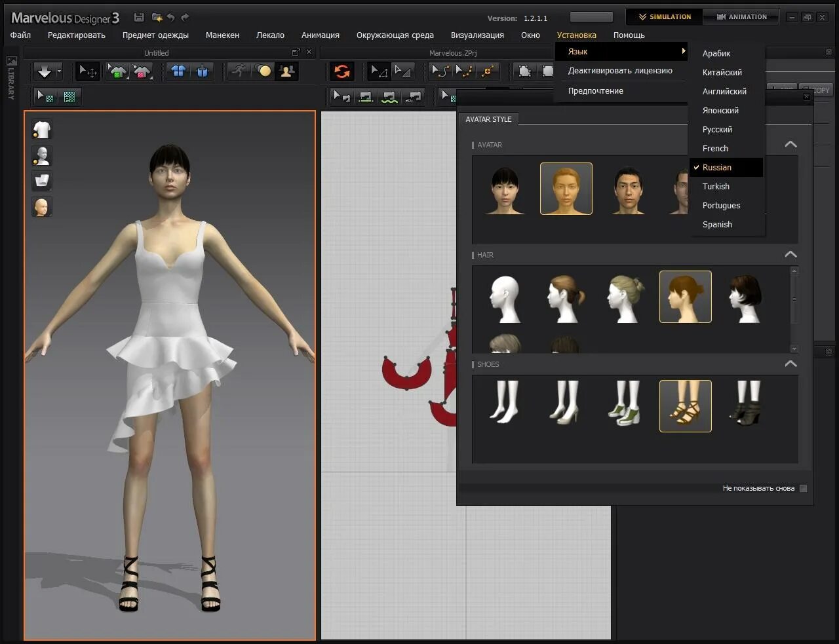Check the 'Не показывать снова' checkbox
839x644 pixels.
point(804,488)
